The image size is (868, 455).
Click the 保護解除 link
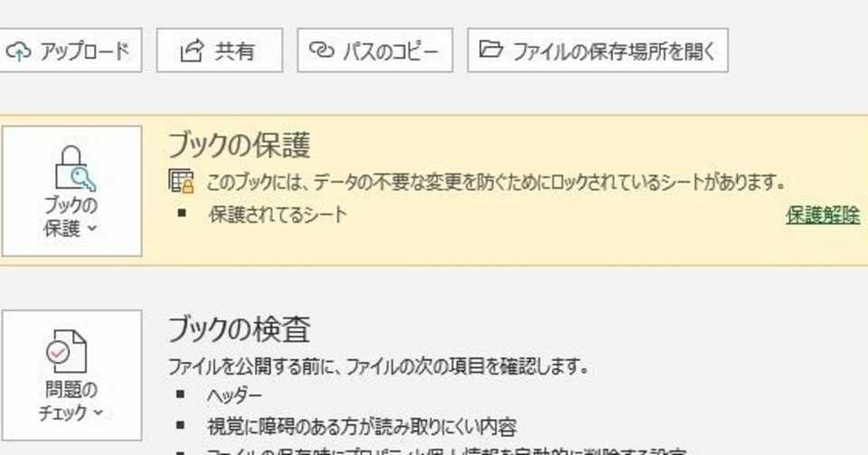coord(823,214)
